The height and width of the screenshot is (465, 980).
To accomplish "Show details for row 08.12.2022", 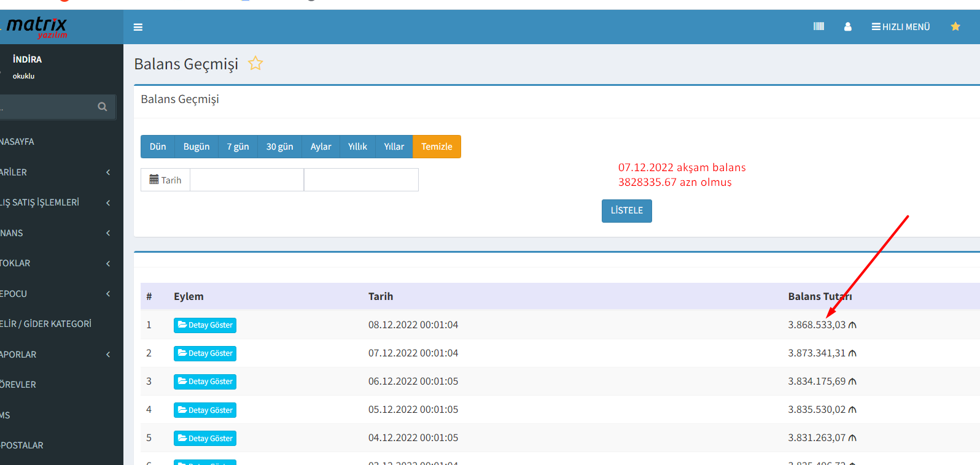I will 205,325.
